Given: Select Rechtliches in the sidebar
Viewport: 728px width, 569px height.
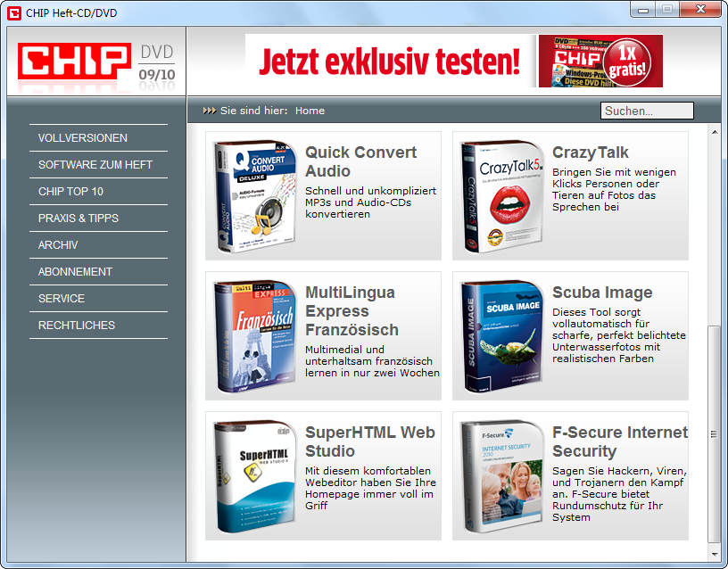Looking at the screenshot, I should click(77, 326).
